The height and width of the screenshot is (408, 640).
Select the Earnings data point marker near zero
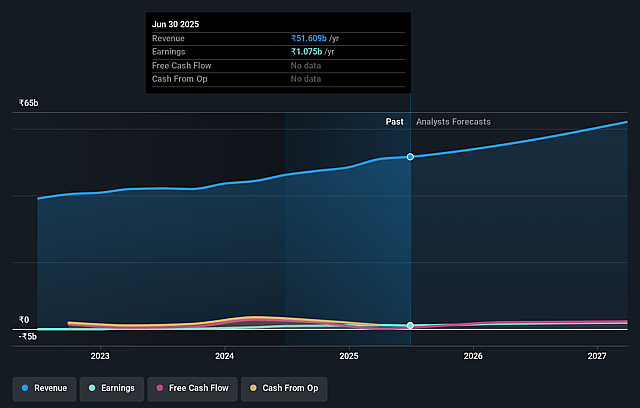click(x=410, y=325)
